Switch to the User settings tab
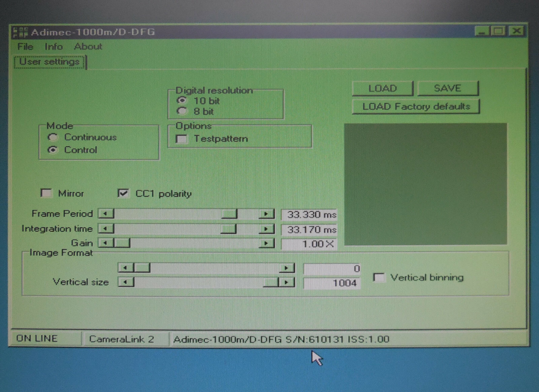This screenshot has width=539, height=392. coord(50,62)
